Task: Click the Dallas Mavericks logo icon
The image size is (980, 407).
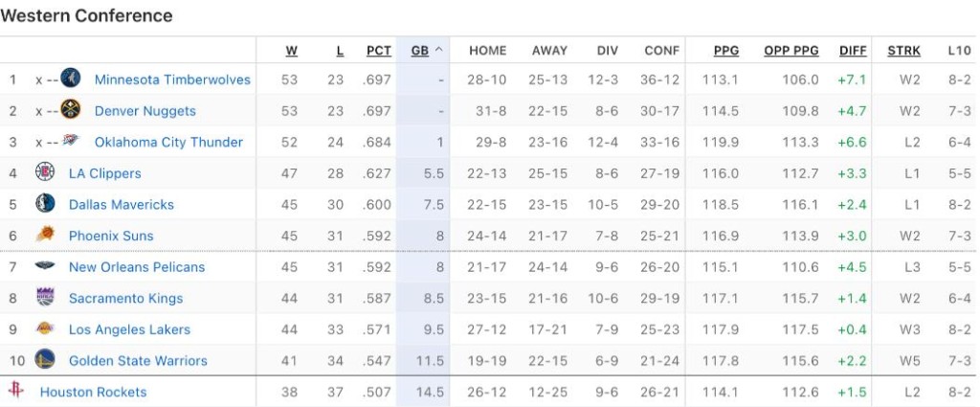Action: [45, 204]
